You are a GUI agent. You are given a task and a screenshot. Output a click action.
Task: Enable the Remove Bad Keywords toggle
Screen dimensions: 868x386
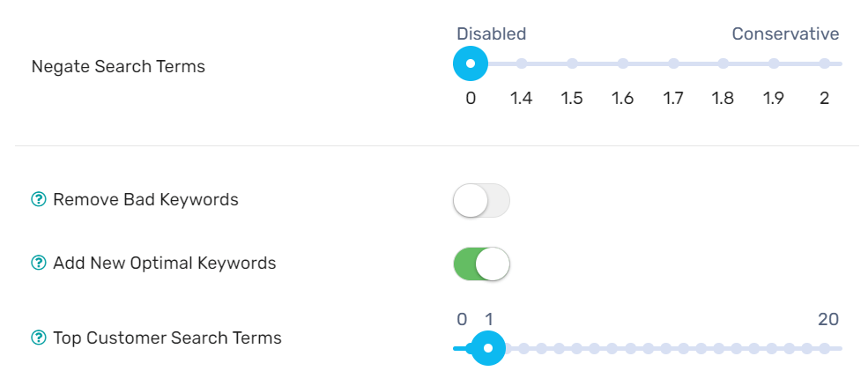tap(481, 201)
